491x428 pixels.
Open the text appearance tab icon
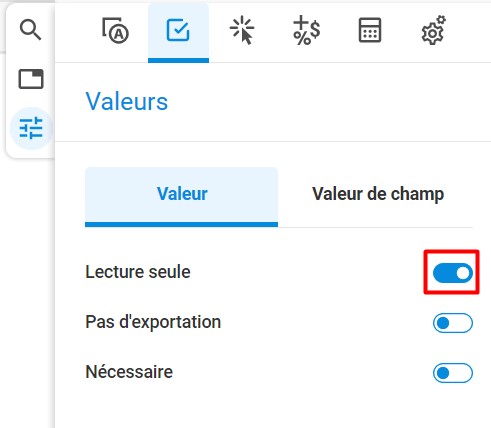pos(115,31)
